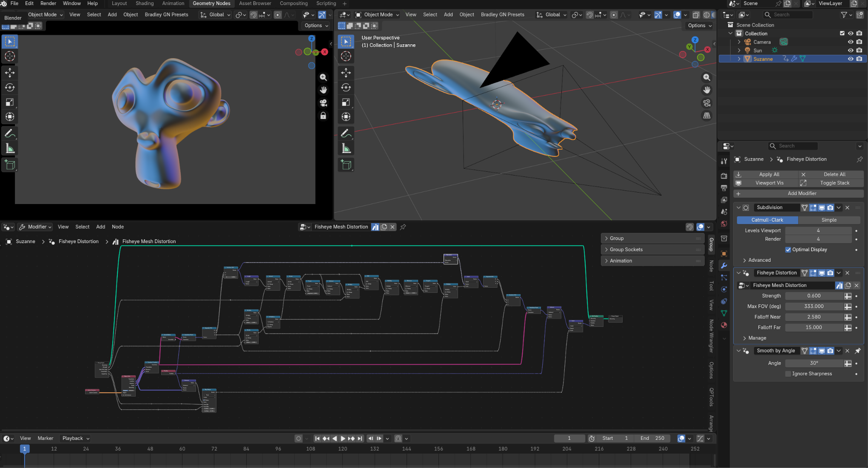Uncheck the Collection exclude checkbox
The height and width of the screenshot is (468, 868).
click(x=842, y=34)
